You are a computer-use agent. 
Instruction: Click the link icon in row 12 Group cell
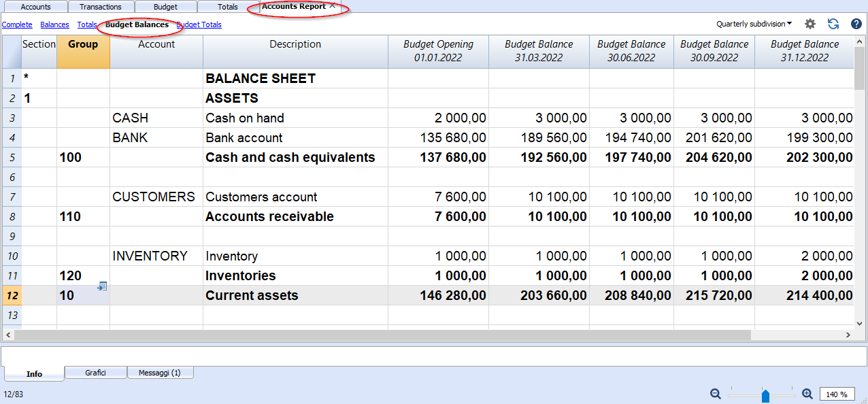(102, 287)
